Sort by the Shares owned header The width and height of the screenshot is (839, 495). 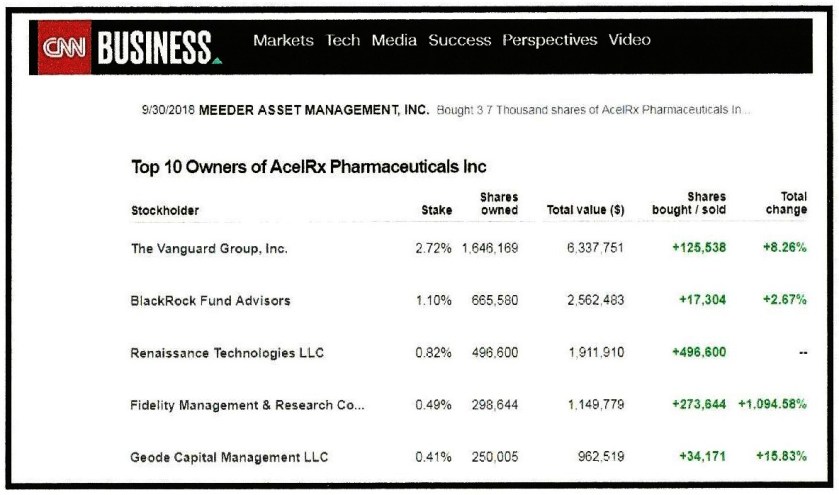(x=498, y=204)
